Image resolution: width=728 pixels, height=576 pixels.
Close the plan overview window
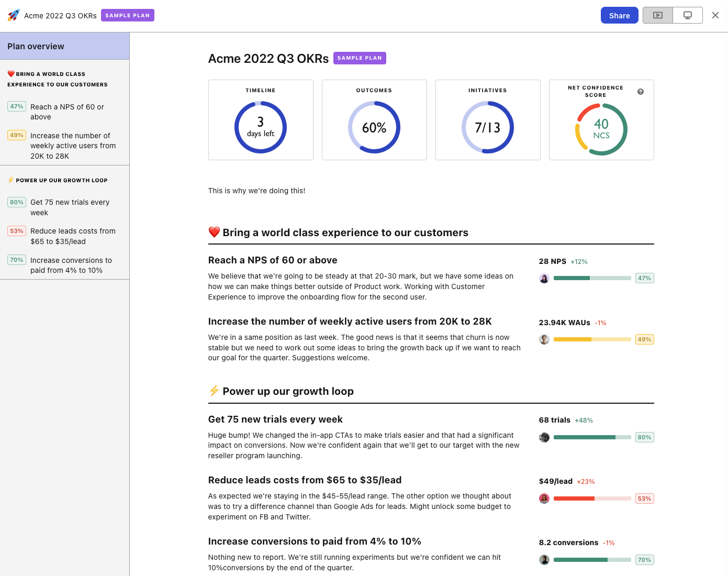click(715, 15)
